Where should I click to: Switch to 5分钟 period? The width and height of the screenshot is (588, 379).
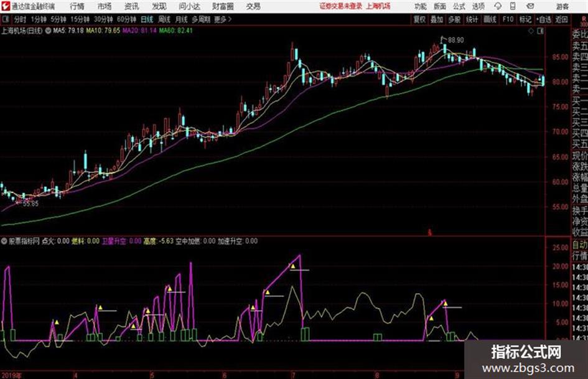click(x=58, y=19)
